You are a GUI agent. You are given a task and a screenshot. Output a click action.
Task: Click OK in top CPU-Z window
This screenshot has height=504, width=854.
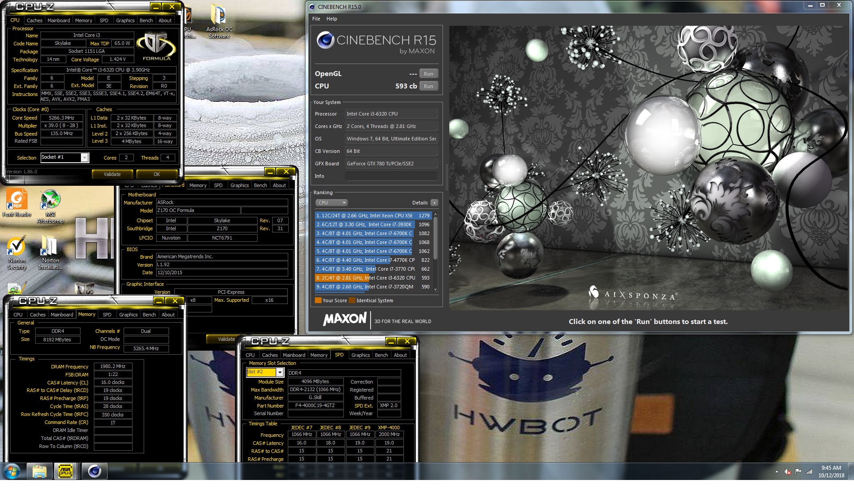pos(157,174)
